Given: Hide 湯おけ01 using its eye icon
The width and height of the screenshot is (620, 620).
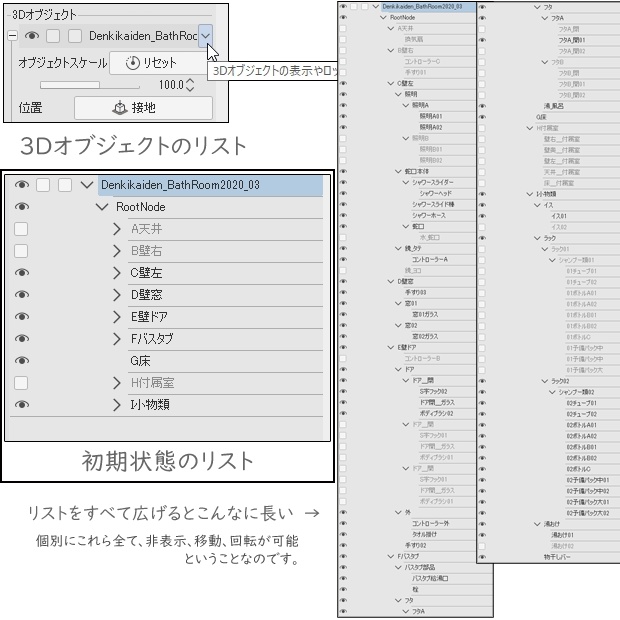Looking at the screenshot, I should click(482, 535).
